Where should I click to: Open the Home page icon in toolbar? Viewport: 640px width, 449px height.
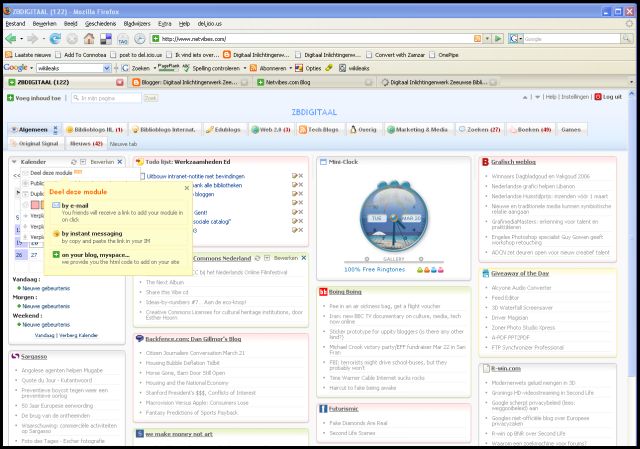click(x=89, y=39)
